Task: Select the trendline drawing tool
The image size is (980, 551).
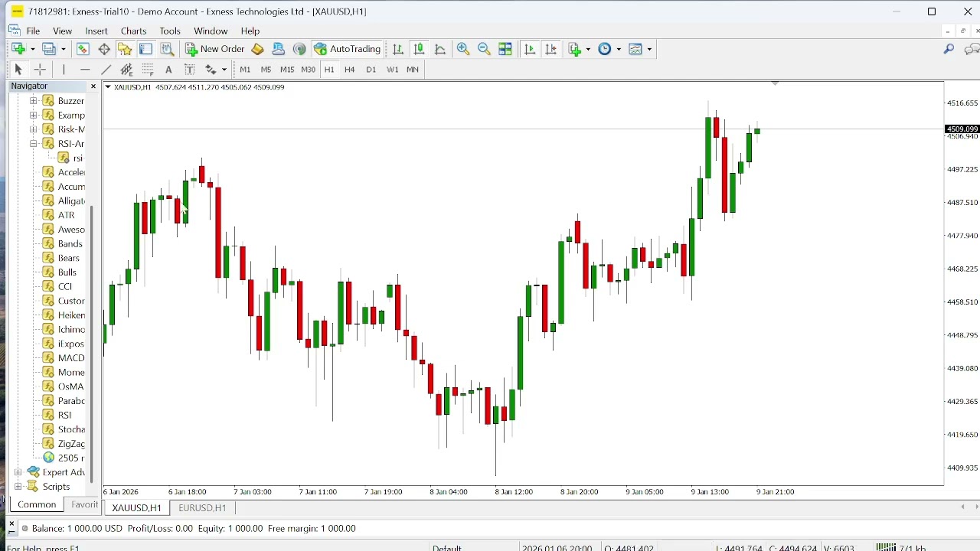Action: click(x=106, y=70)
